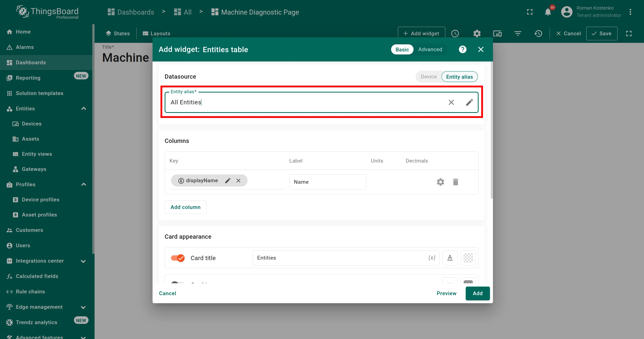Open Asset profiles in sidebar
Viewport: 644px width, 339px height.
pyautogui.click(x=47, y=215)
